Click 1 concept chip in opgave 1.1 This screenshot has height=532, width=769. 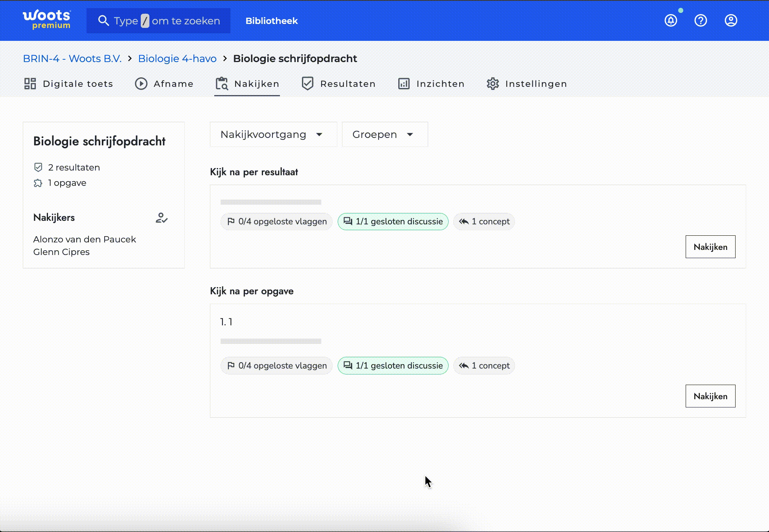[x=484, y=366]
